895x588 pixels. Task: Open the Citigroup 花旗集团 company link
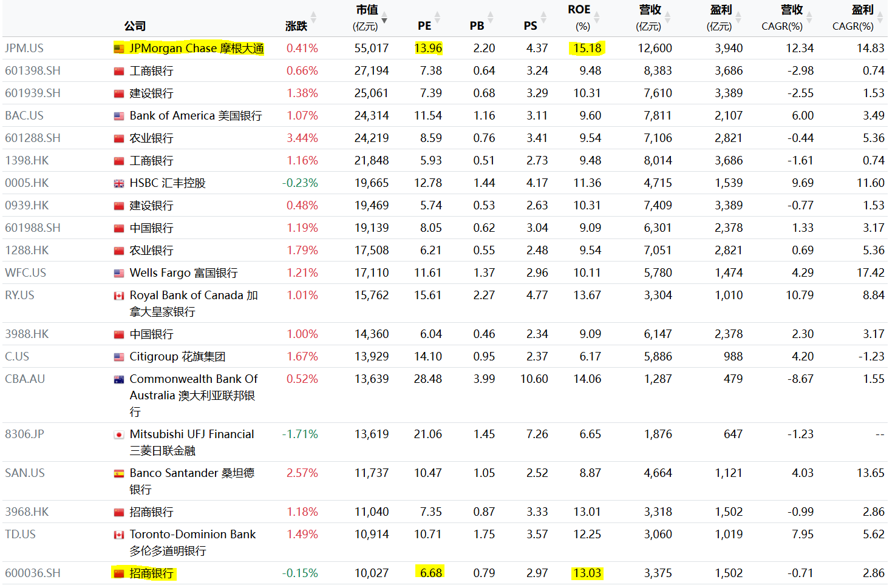177,357
